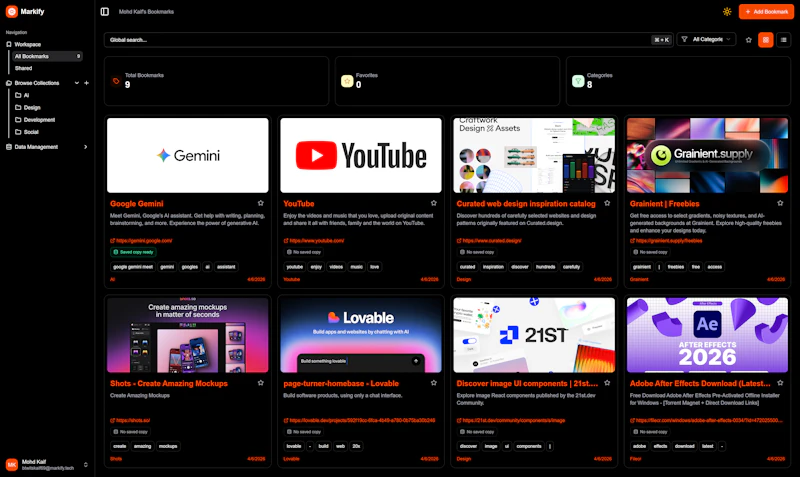The height and width of the screenshot is (477, 800).
Task: Open the AI collection folder
Action: (22, 95)
